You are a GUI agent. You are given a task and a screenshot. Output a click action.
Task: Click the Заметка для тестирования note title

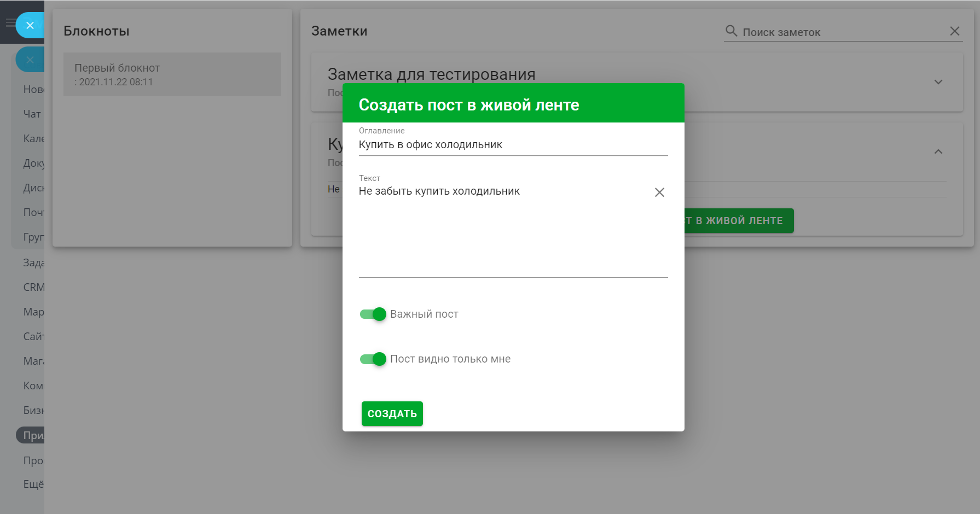[x=432, y=74]
